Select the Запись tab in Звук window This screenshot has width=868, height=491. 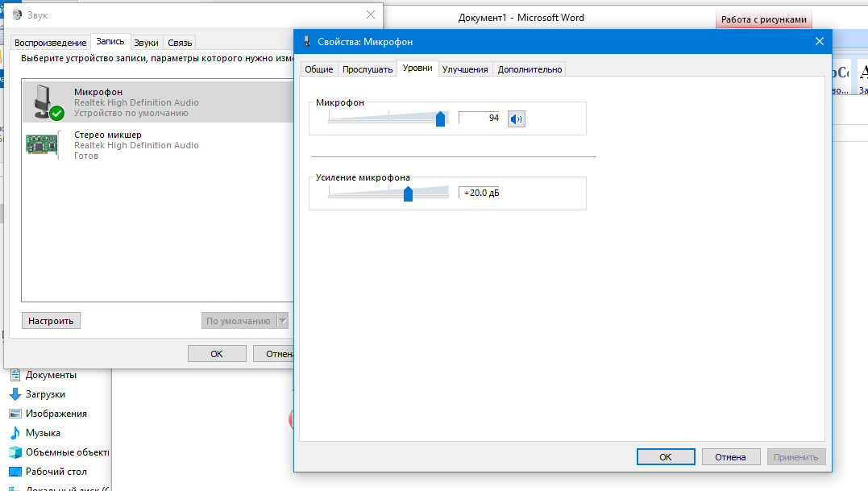(x=110, y=41)
